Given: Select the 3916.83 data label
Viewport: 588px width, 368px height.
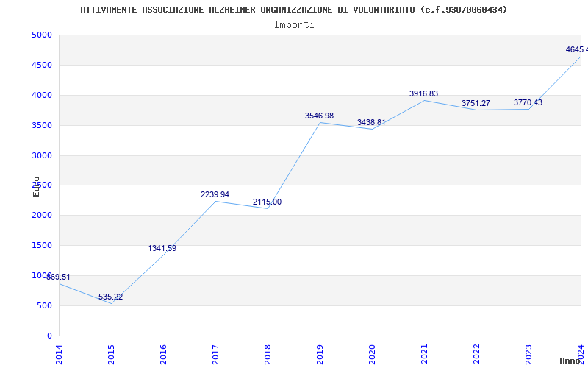Looking at the screenshot, I should pyautogui.click(x=424, y=94).
